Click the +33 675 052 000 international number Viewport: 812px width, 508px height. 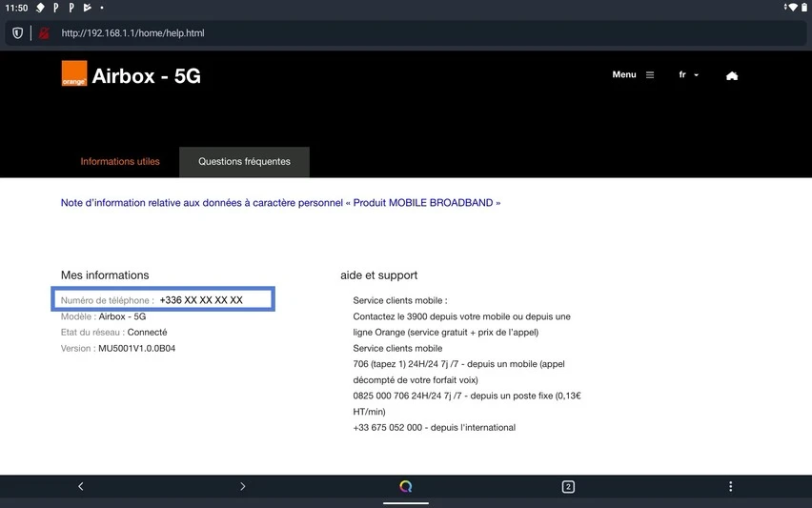coord(387,427)
